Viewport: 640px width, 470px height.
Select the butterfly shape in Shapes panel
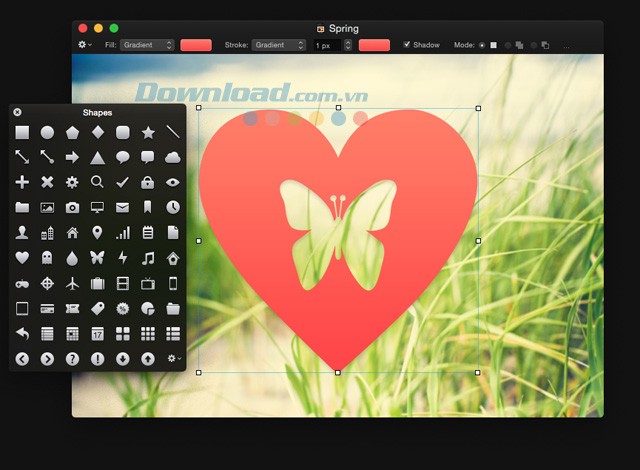tap(97, 257)
